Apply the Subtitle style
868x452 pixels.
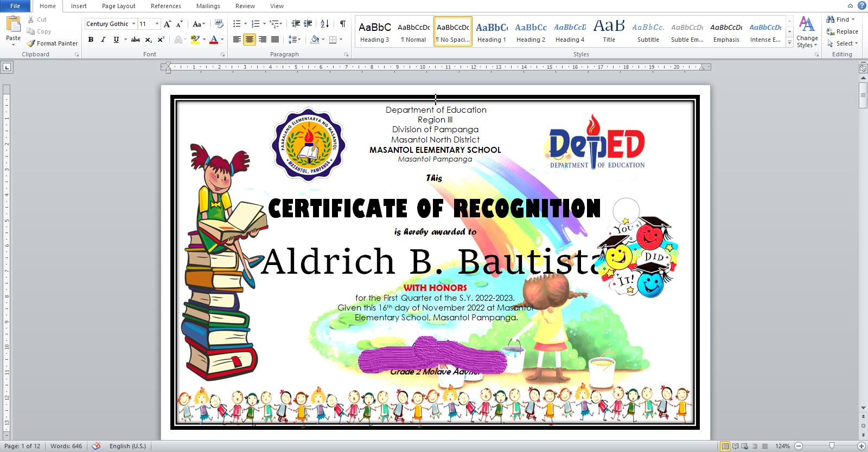click(x=648, y=31)
